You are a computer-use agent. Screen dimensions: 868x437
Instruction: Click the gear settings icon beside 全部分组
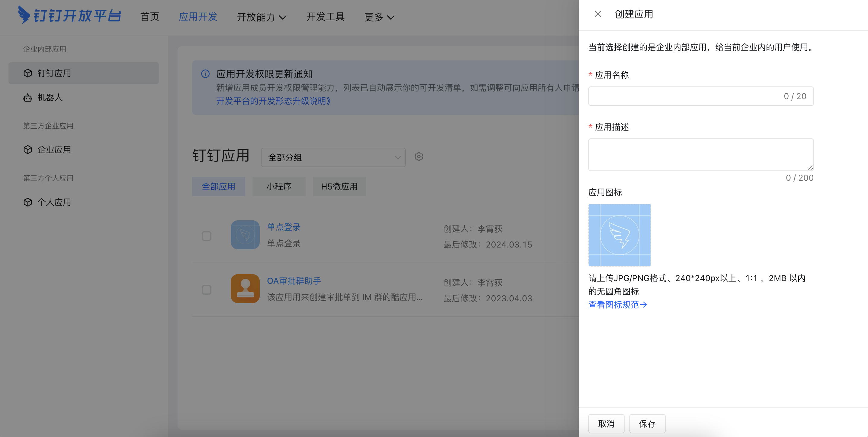click(419, 157)
